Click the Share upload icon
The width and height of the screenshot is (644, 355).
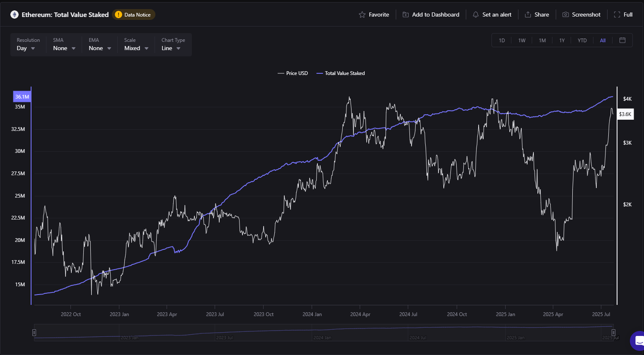528,14
